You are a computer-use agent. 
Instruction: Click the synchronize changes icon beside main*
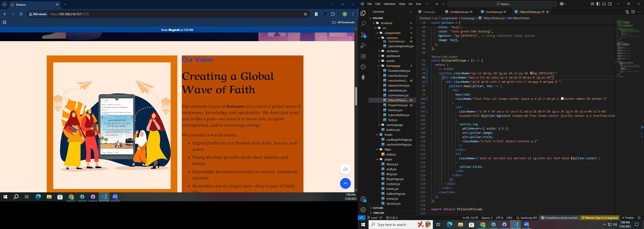pyautogui.click(x=381, y=218)
